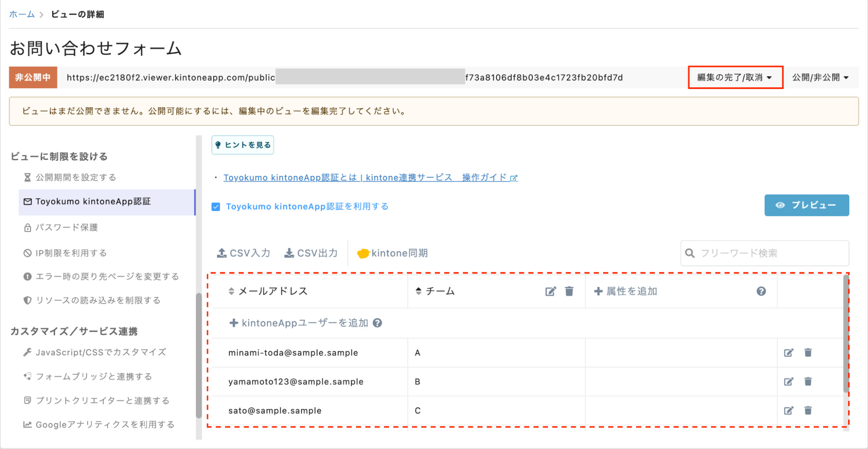Edit the minami-toda@sample.sample row via pencil icon
Image resolution: width=868 pixels, height=449 pixels.
coord(789,353)
